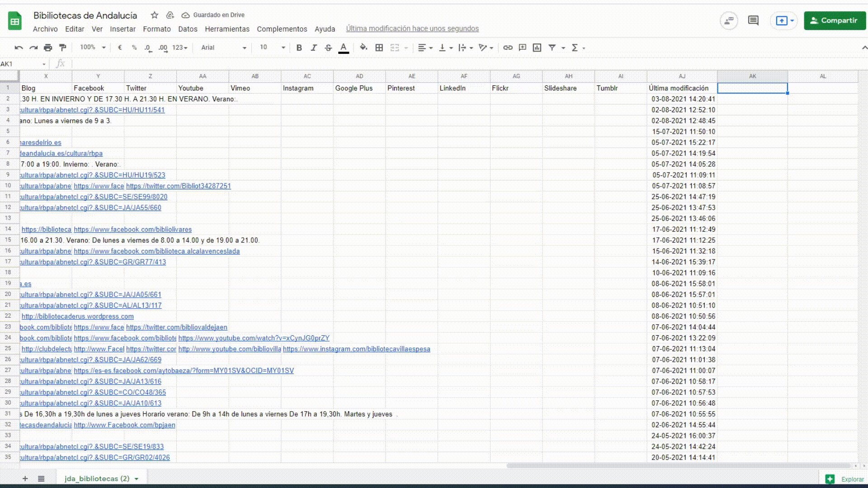Star the document

click(x=155, y=15)
